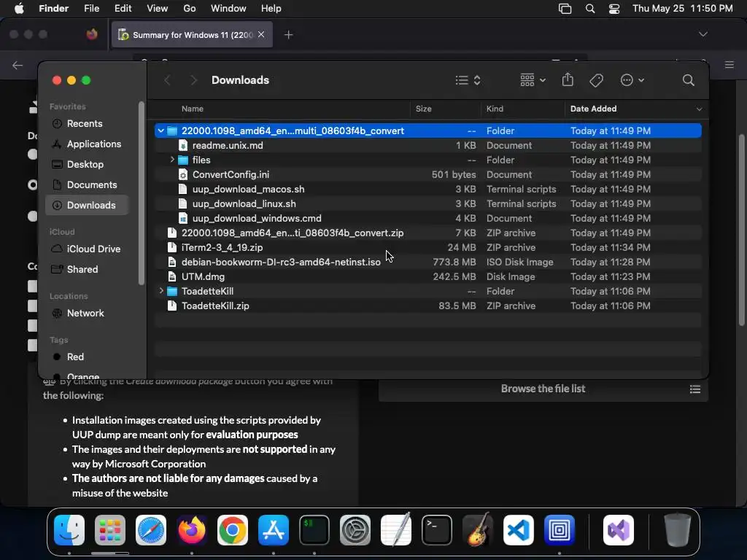The image size is (747, 560).
Task: Open Visual Studio Code from Dock
Action: [519, 530]
